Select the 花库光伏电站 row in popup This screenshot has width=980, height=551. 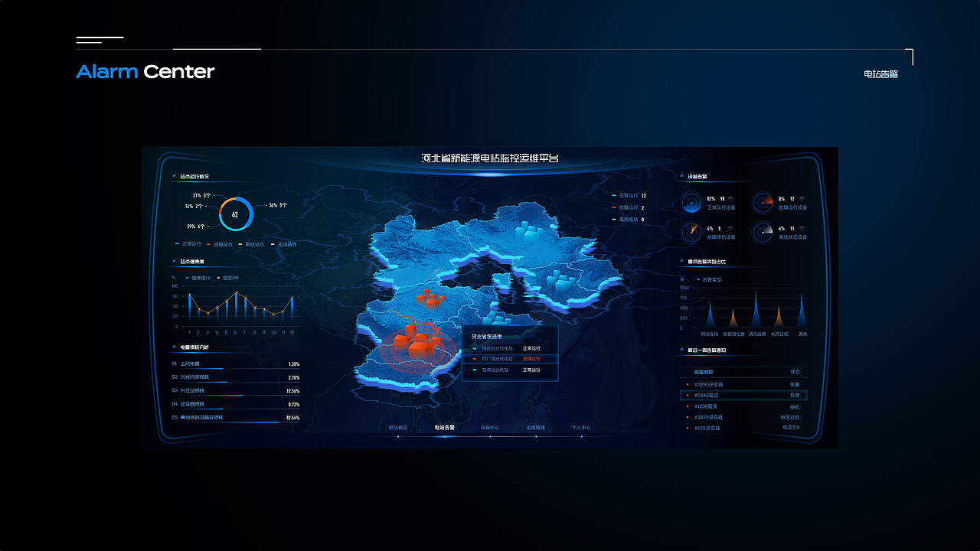[510, 370]
